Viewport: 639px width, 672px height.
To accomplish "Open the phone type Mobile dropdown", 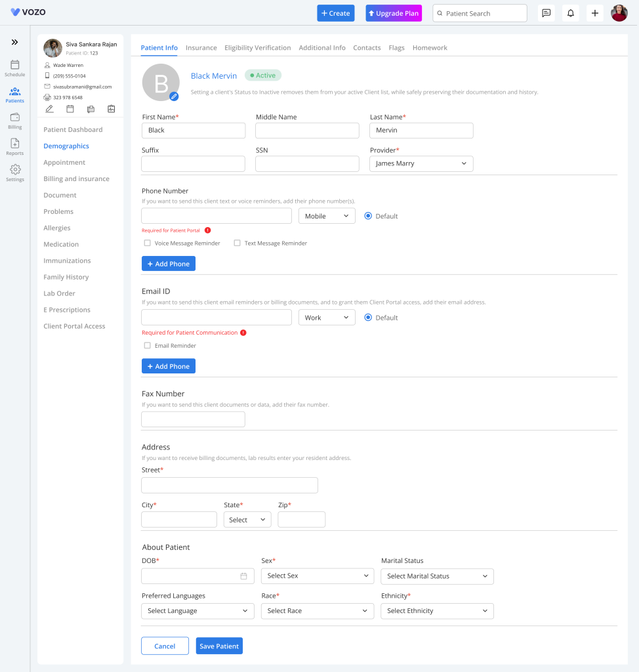I will (x=327, y=216).
